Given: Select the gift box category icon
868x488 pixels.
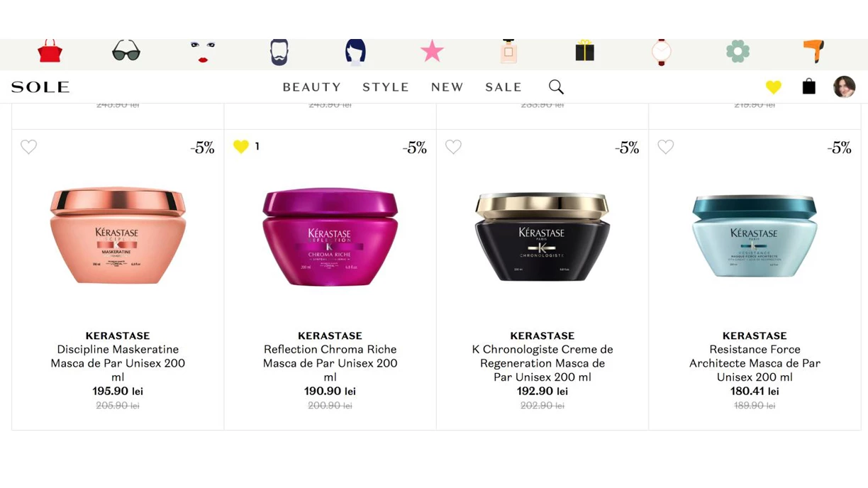Looking at the screenshot, I should (x=584, y=51).
